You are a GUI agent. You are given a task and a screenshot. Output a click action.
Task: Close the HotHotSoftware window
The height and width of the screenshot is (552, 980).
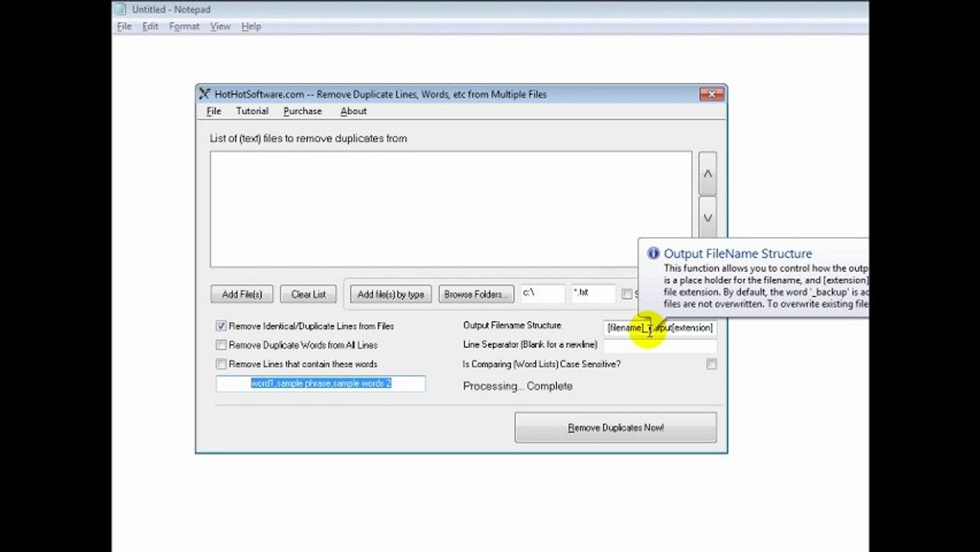pos(711,94)
